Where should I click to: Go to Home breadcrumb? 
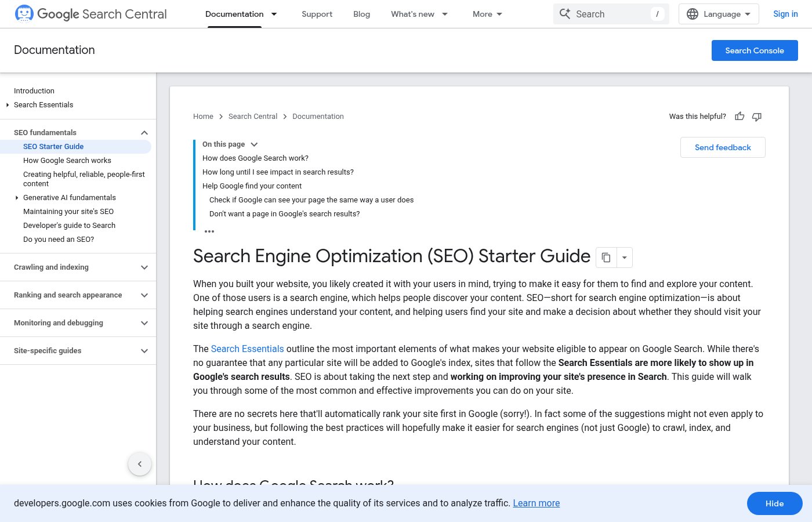[203, 117]
